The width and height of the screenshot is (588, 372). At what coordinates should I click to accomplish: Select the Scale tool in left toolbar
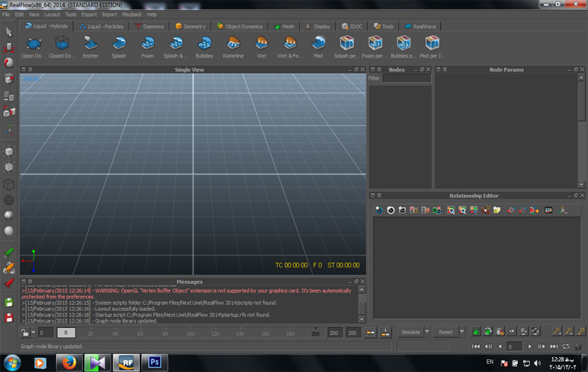point(9,78)
